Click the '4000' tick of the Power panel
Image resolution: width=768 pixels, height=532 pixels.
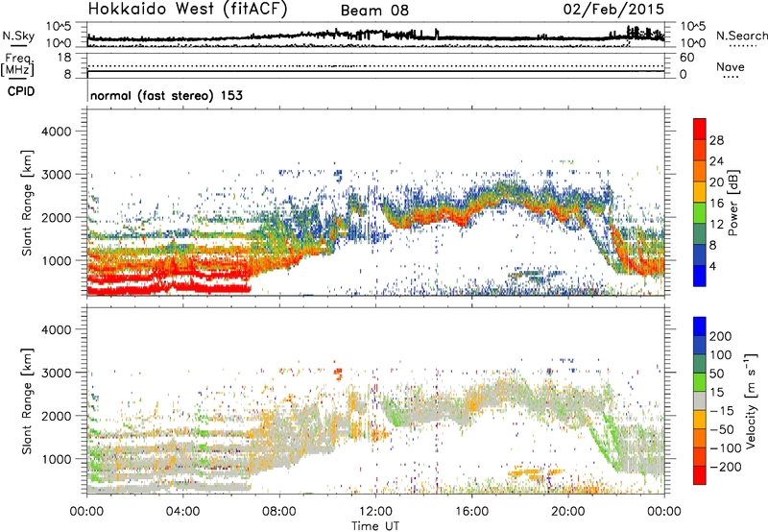pyautogui.click(x=56, y=132)
